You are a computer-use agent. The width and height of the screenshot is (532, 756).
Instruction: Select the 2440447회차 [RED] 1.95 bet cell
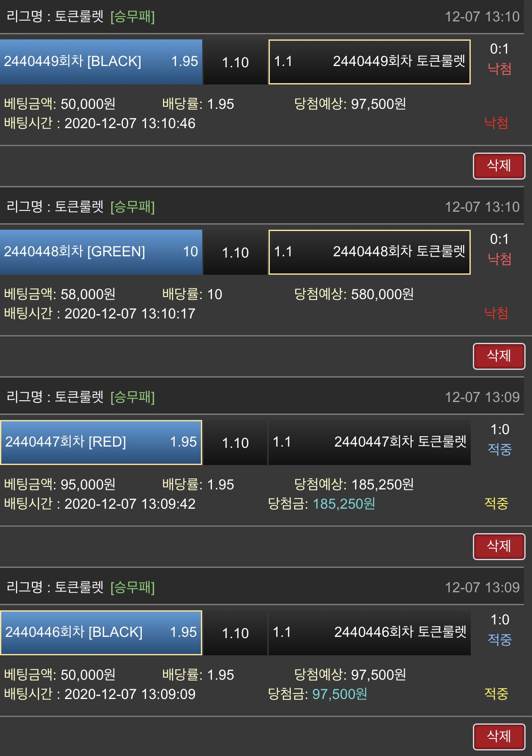101,442
